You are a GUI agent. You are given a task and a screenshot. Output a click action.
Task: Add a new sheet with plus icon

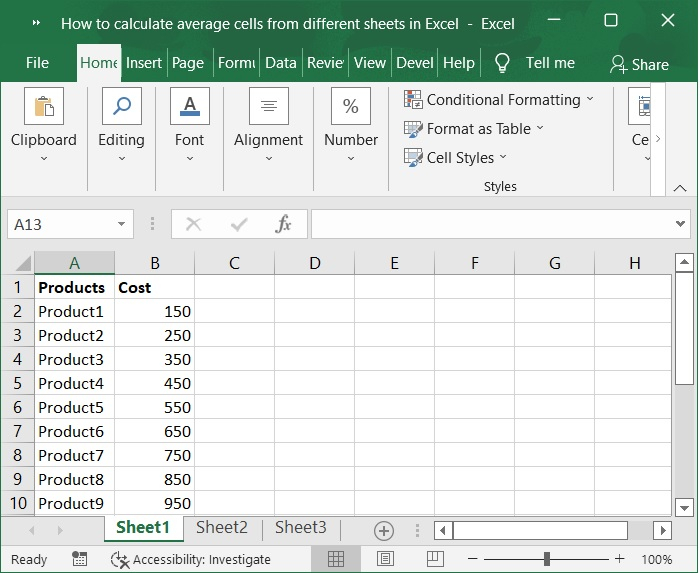(x=384, y=530)
